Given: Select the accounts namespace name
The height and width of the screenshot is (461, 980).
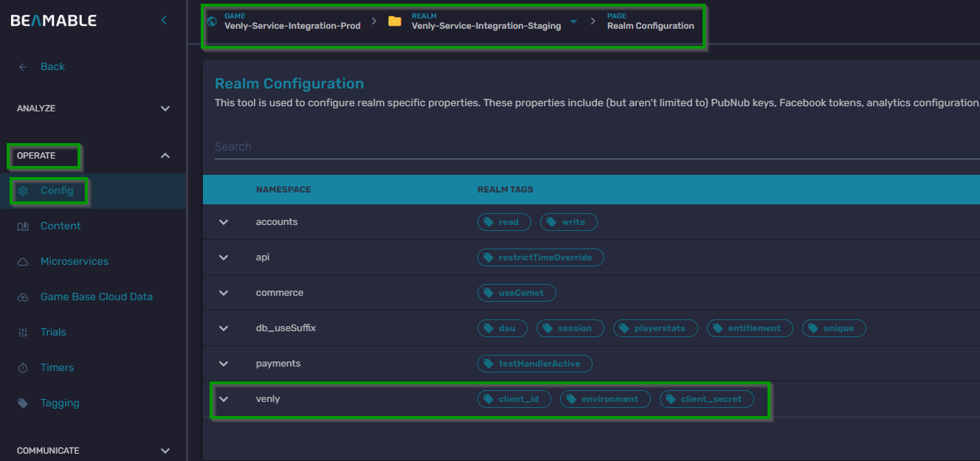Looking at the screenshot, I should (277, 222).
